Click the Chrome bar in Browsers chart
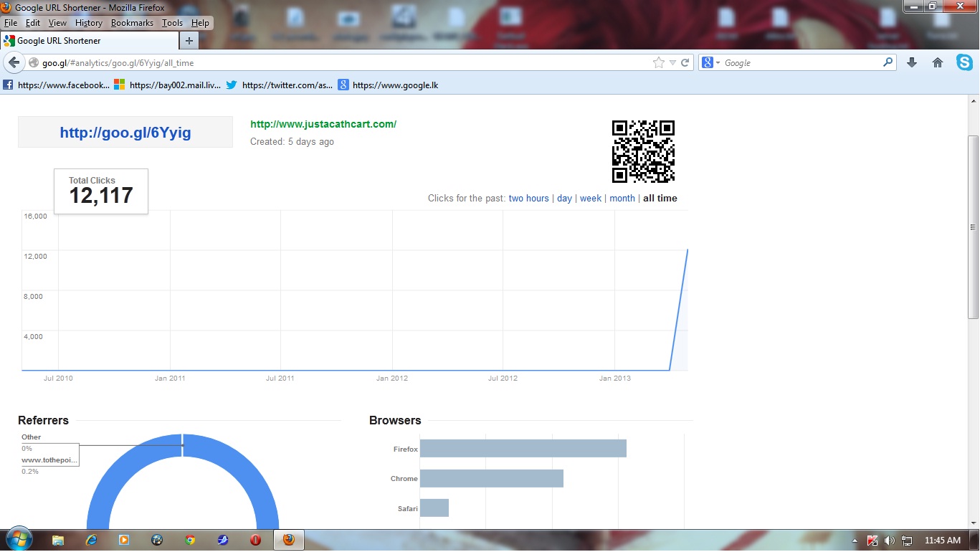 point(492,478)
